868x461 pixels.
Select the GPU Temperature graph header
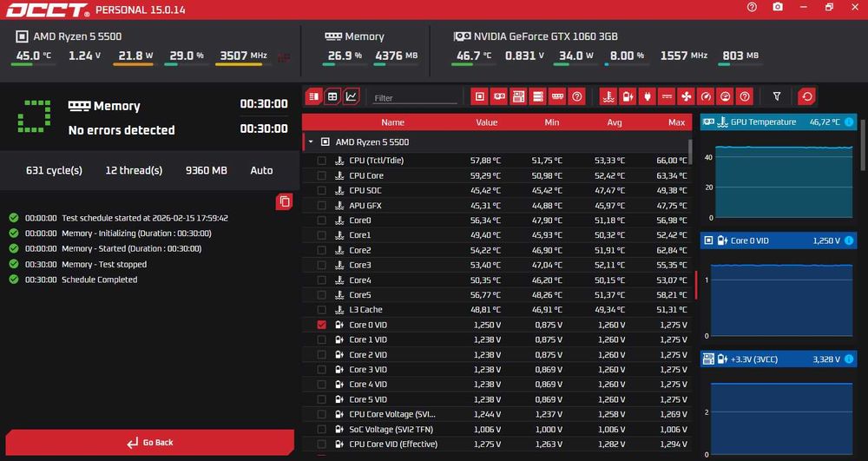pyautogui.click(x=779, y=122)
